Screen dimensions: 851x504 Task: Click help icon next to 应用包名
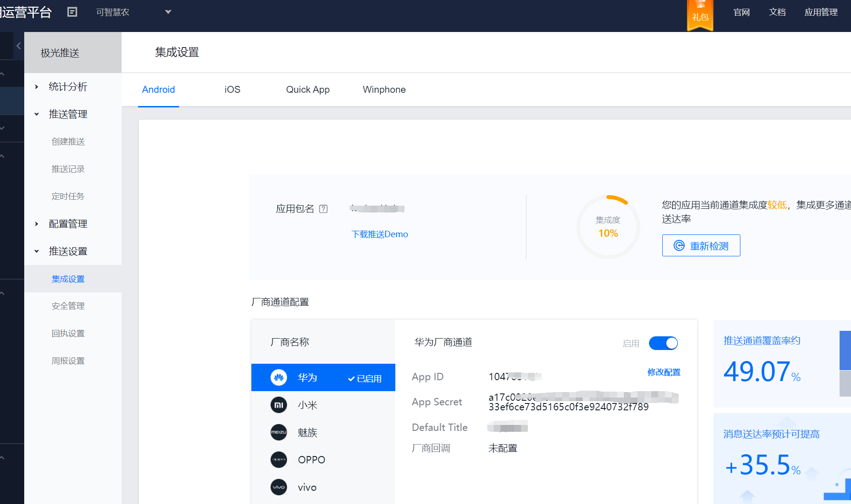(x=324, y=209)
